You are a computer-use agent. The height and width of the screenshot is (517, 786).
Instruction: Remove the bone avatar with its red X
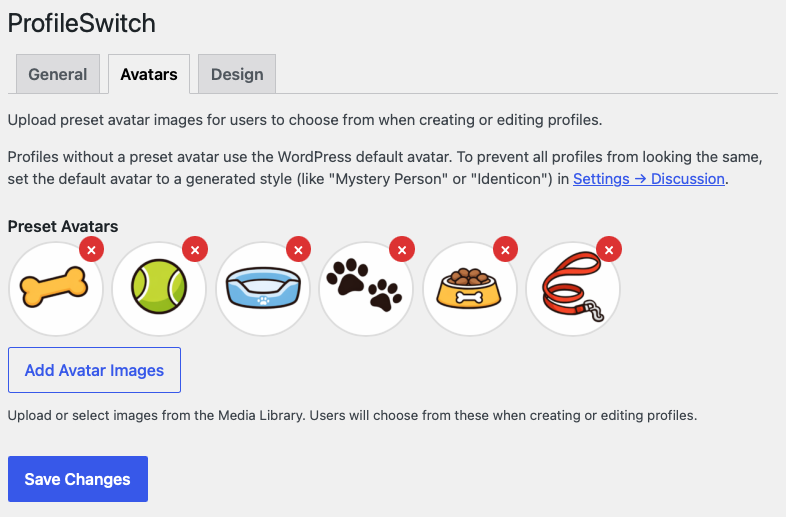pyautogui.click(x=91, y=249)
